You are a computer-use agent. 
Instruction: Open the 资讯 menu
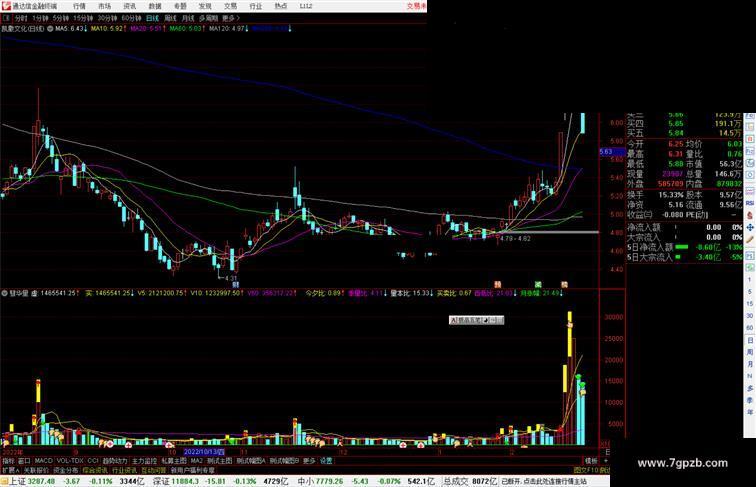point(129,6)
